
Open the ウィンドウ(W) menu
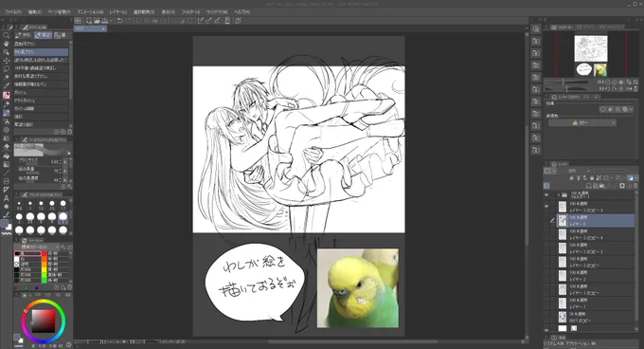tap(217, 12)
